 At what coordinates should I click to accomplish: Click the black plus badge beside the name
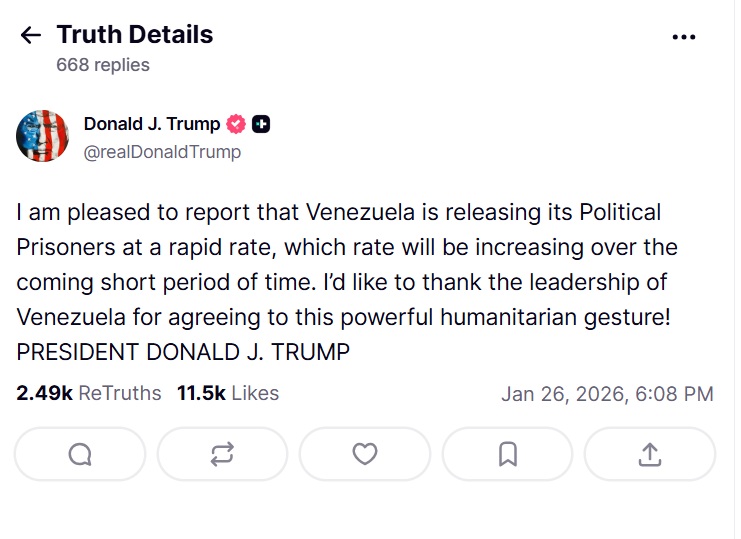coord(261,124)
